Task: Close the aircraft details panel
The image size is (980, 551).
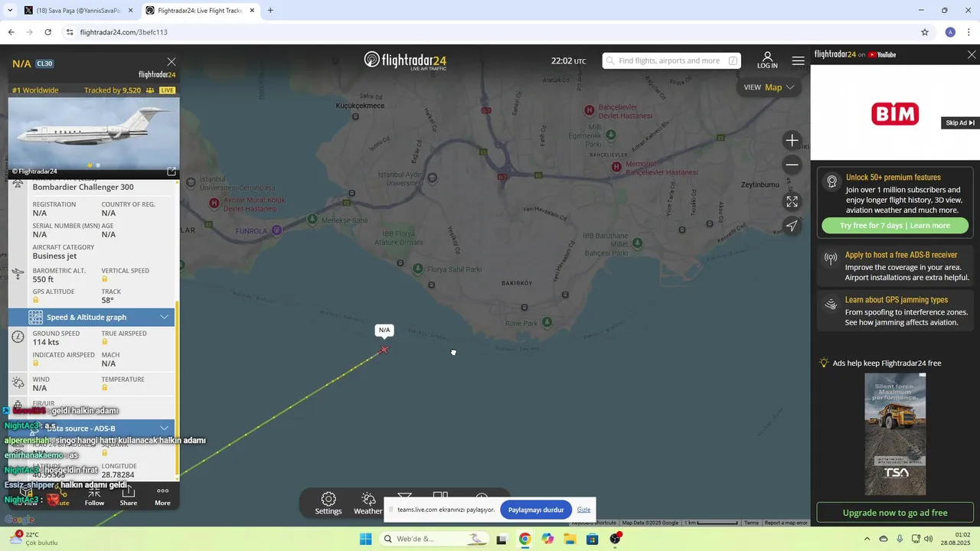Action: [171, 62]
